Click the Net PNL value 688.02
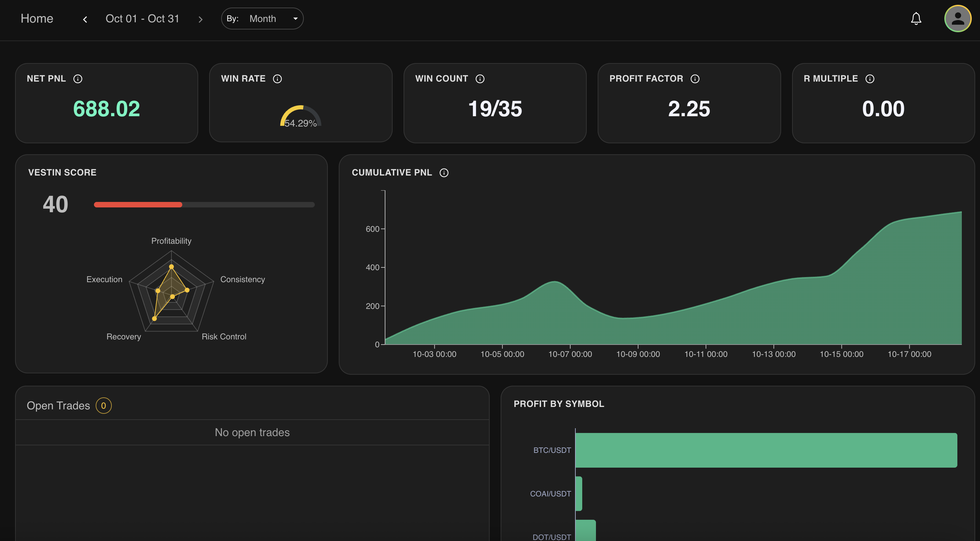The image size is (980, 541). click(x=107, y=109)
